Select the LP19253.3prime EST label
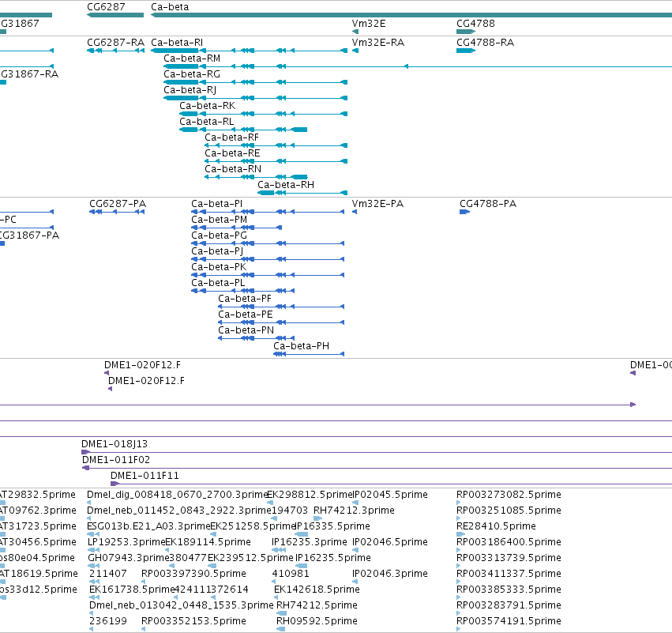672x633 pixels. tap(126, 542)
